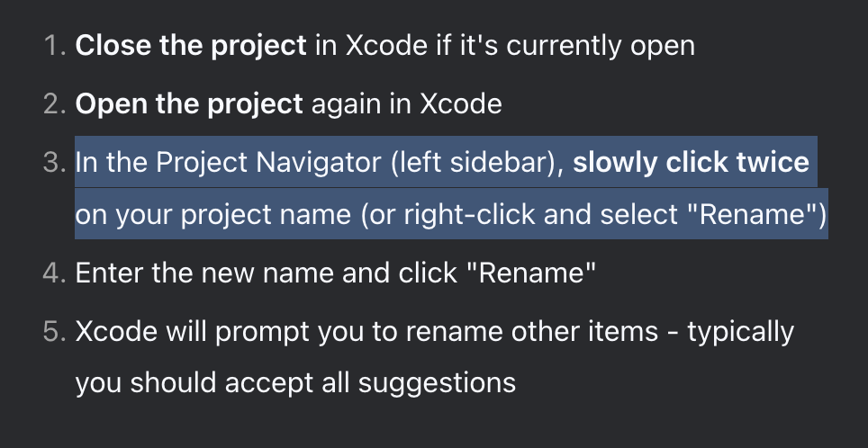Click "on your project name" highlighted text

(213, 215)
